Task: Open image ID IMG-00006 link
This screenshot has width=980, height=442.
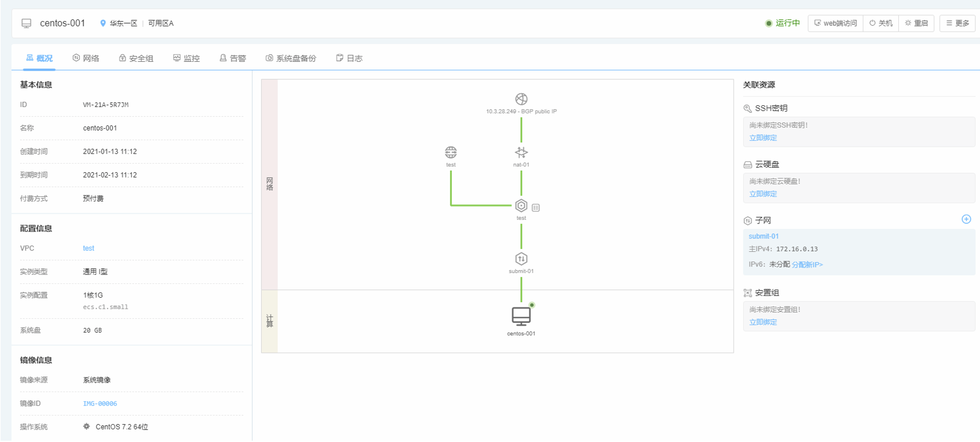Action: tap(100, 404)
